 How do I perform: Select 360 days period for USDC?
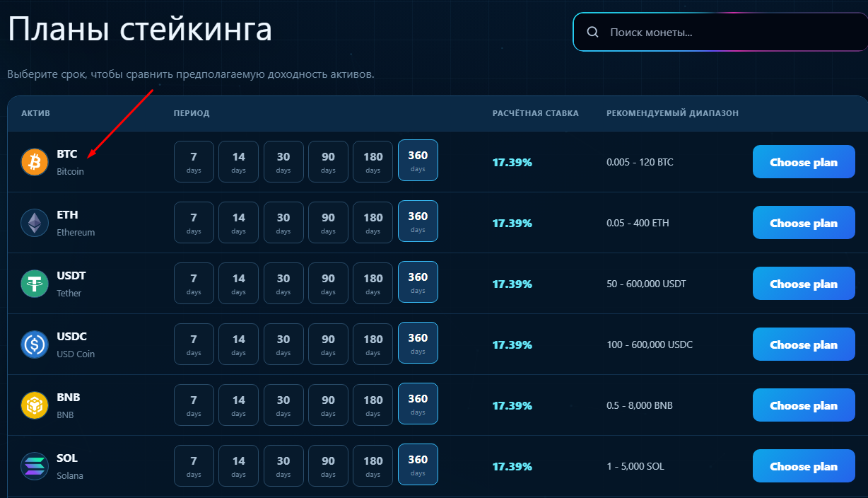click(418, 343)
